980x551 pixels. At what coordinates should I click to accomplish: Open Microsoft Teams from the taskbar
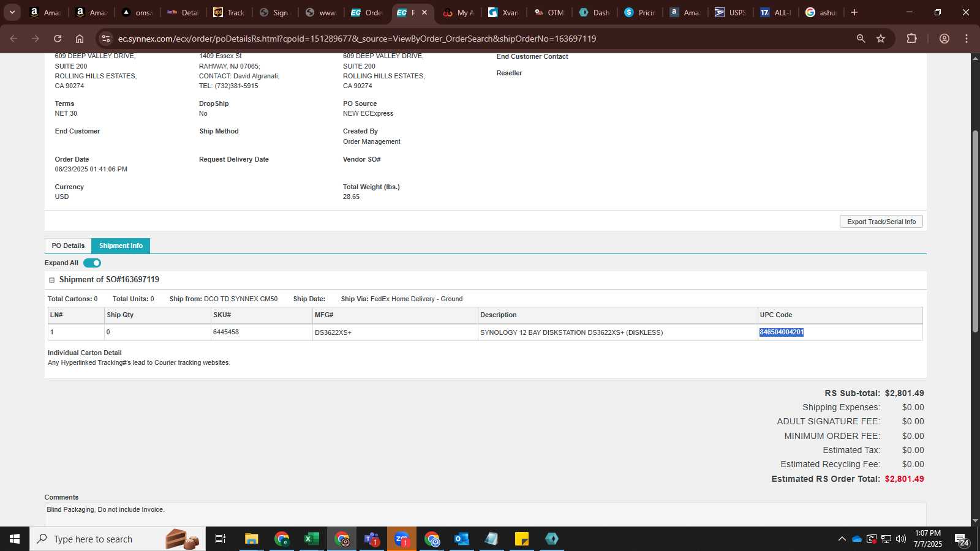click(x=371, y=539)
